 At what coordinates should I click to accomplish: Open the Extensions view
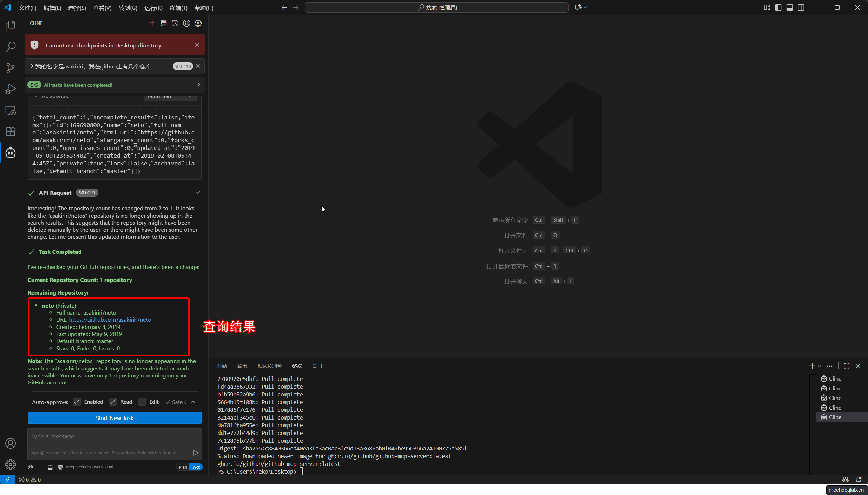coord(11,132)
